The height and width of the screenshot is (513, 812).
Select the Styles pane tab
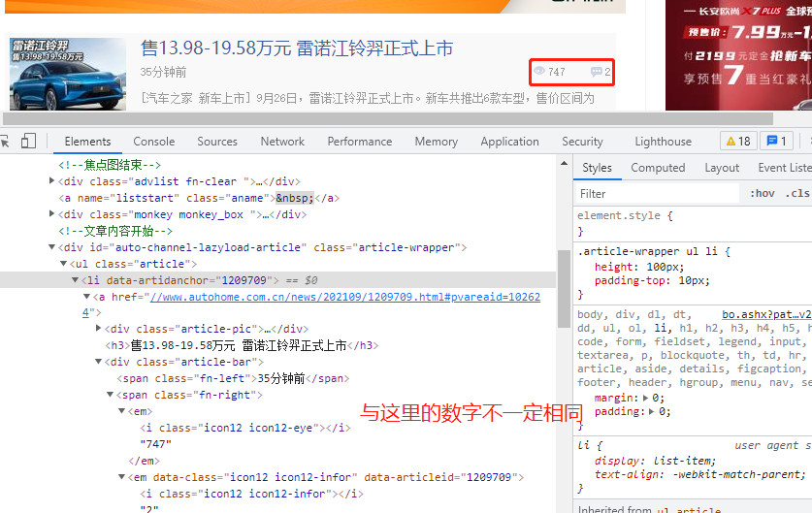tap(597, 168)
